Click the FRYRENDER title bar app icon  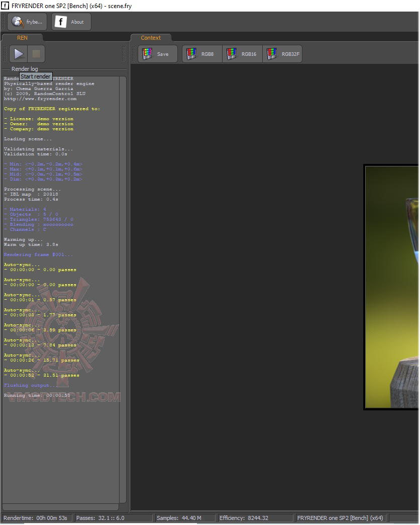5,6
